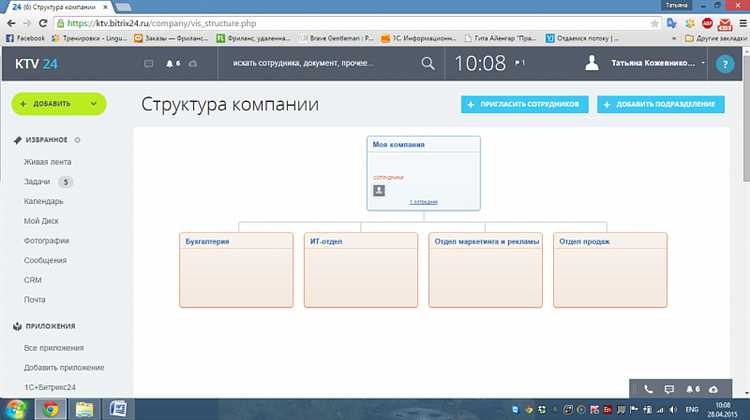Open Сообщения in sidebar
The image size is (750, 420).
[x=45, y=260]
